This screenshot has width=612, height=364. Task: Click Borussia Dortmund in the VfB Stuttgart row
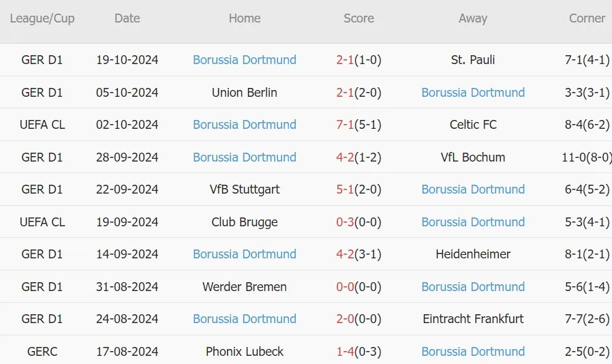click(473, 189)
